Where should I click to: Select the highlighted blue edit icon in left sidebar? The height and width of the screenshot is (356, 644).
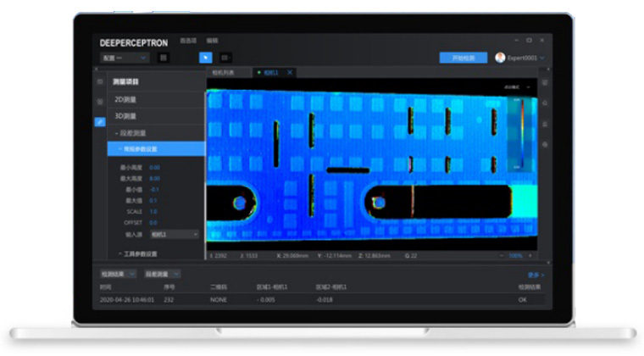100,122
